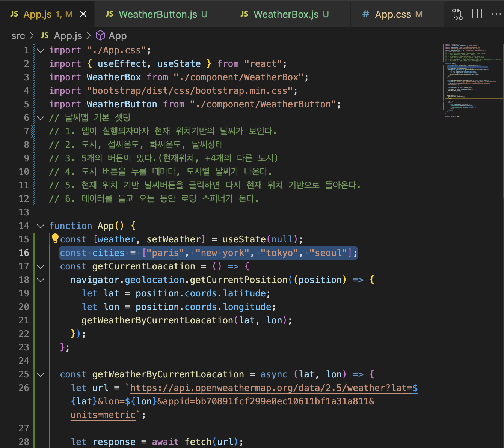The image size is (504, 448).
Task: Click the minimap code overview
Action: (473, 80)
